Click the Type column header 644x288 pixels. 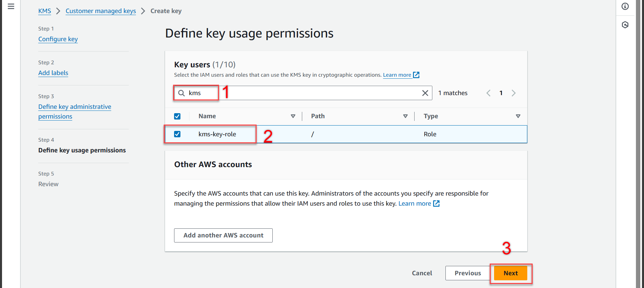point(431,116)
